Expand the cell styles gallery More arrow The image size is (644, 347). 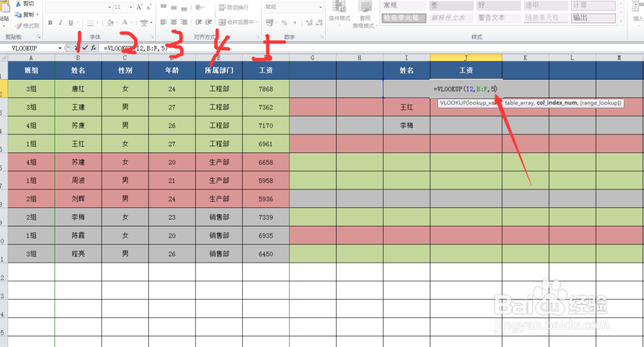tap(621, 21)
